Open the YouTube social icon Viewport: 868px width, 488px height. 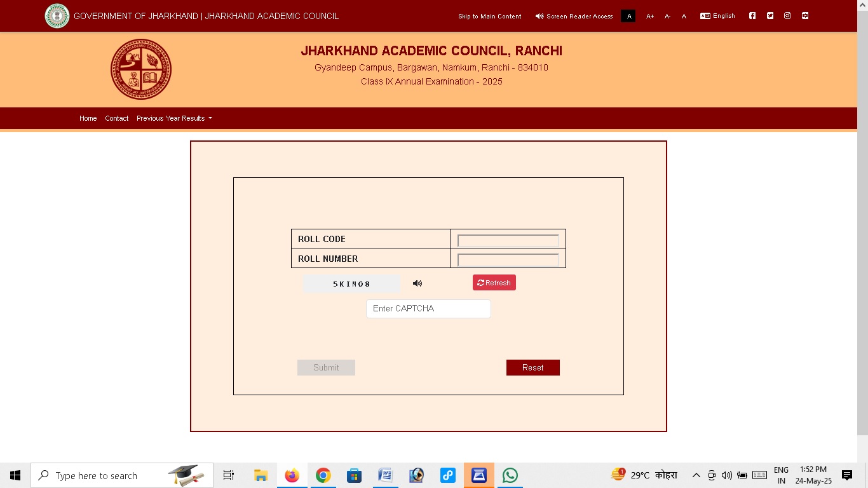point(805,16)
